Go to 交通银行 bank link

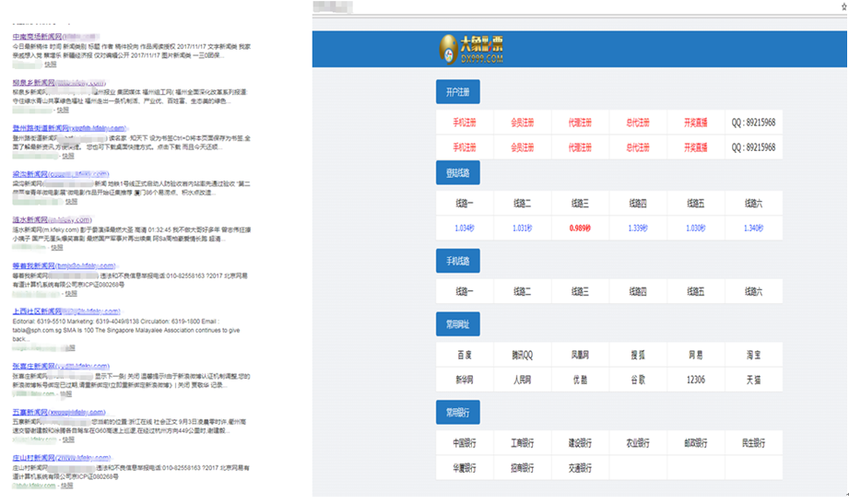point(580,468)
